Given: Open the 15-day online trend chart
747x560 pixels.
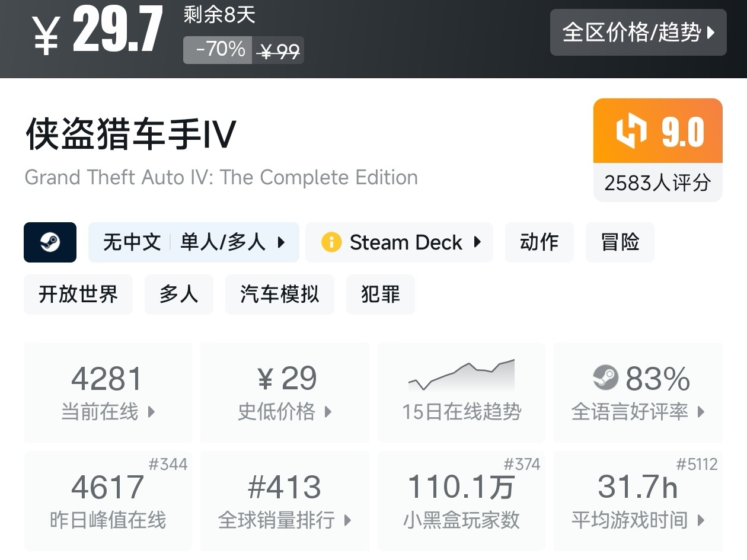Looking at the screenshot, I should pyautogui.click(x=461, y=392).
